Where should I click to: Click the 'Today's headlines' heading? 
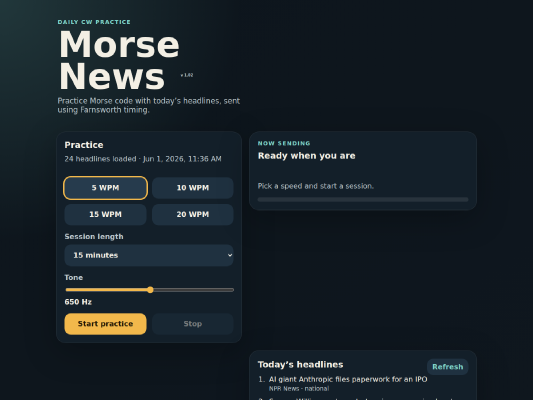[x=300, y=364]
